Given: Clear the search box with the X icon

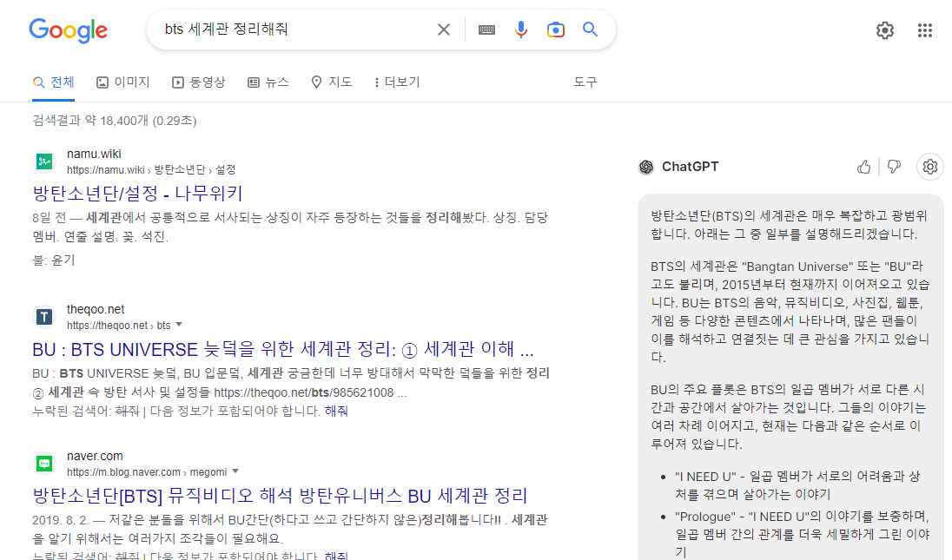Looking at the screenshot, I should [x=444, y=30].
